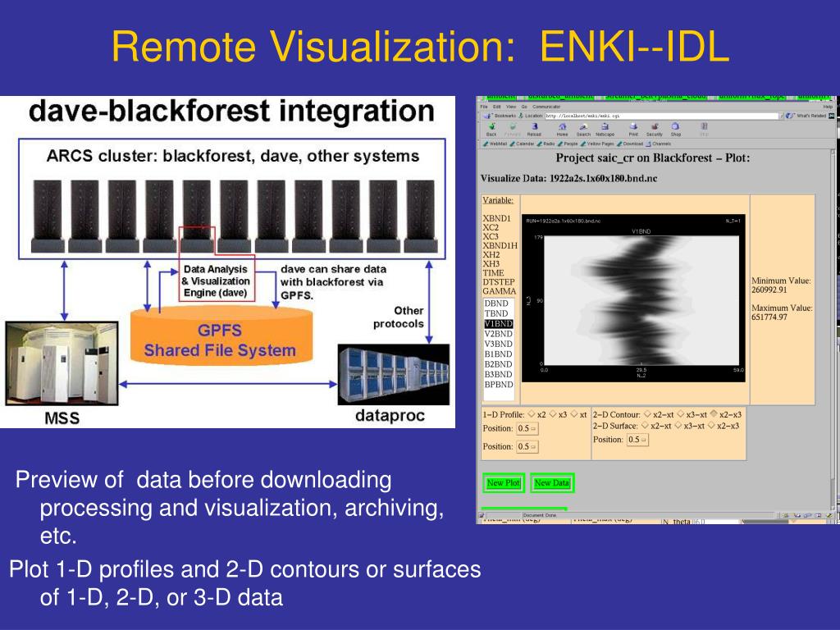Print the page using Print icon

click(633, 127)
